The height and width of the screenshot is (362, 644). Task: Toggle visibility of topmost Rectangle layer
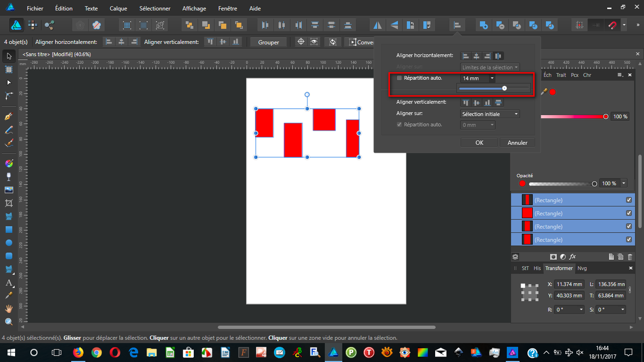629,200
